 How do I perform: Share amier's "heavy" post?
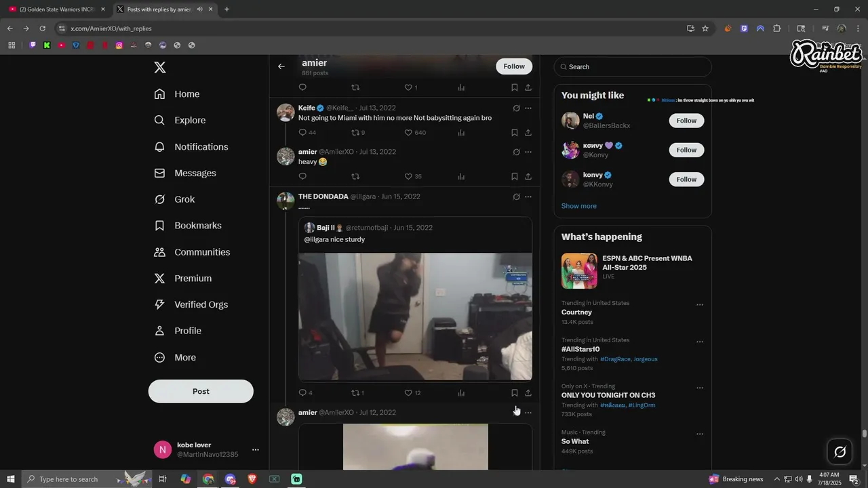tap(528, 176)
